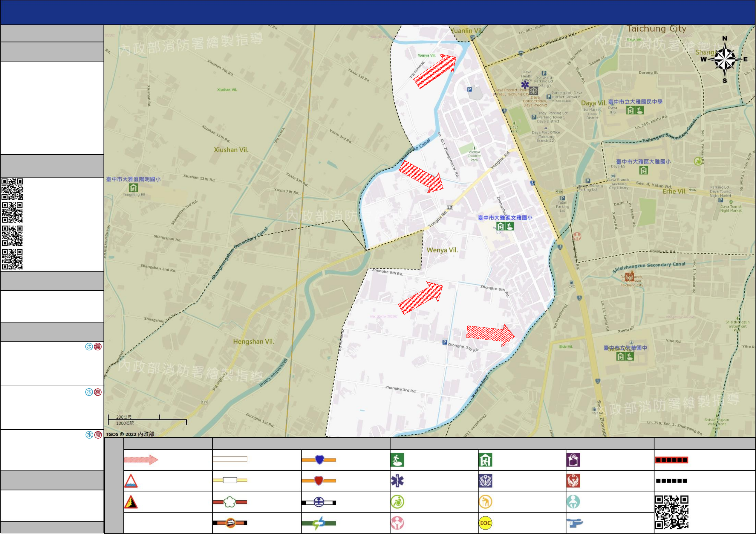Select the red dashed boundary line symbol
Screen dimensions: 756x534
tap(671, 460)
